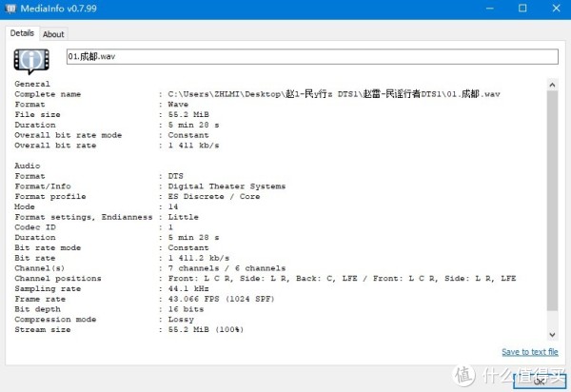Click the Save to text file link
Screen dimensions: 571x392
click(530, 352)
